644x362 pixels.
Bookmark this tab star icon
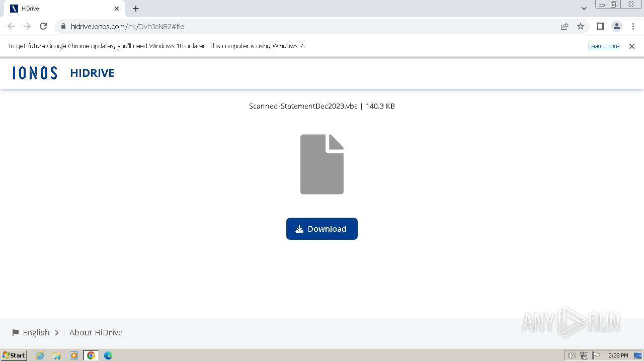(x=581, y=26)
